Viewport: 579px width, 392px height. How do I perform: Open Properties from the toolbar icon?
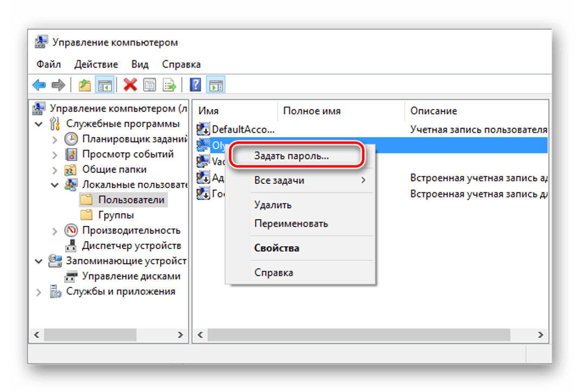150,85
